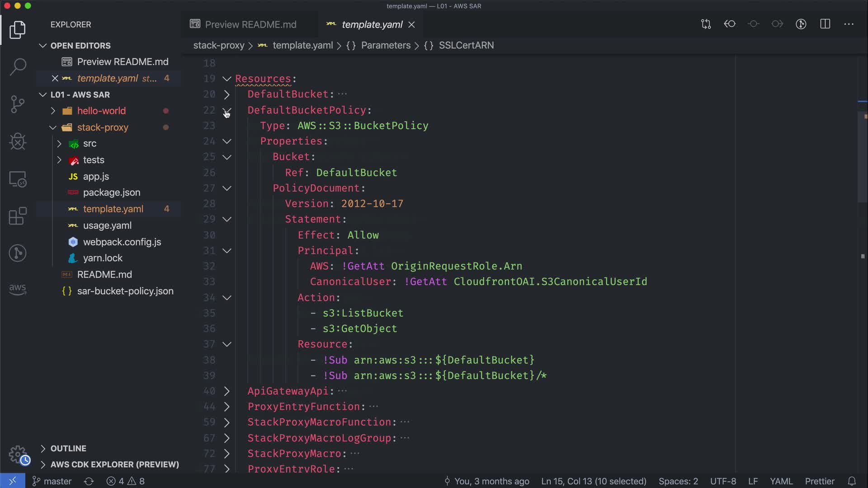Screen dimensions: 868x488
Task: Toggle the OPEN EDITORS section
Action: tap(80, 46)
